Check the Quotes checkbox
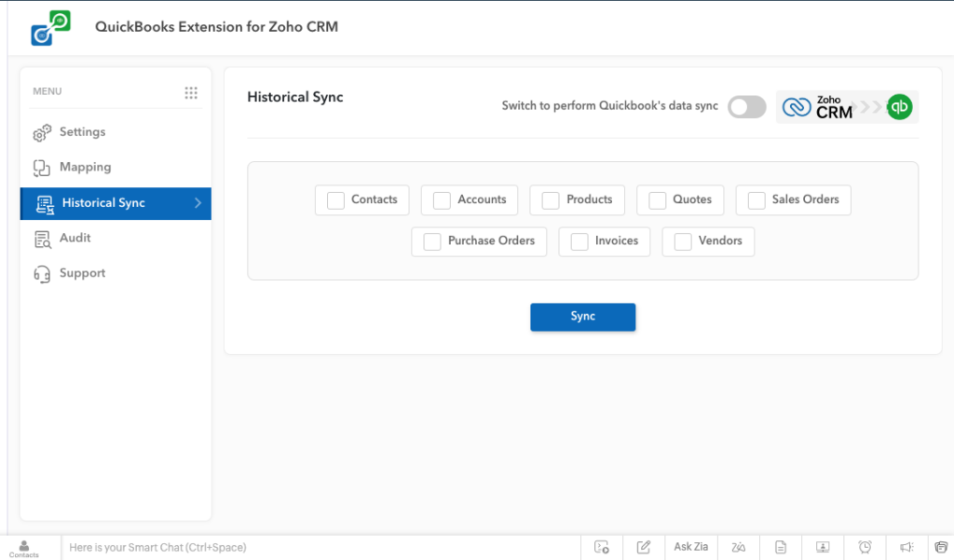The image size is (954, 560). pyautogui.click(x=657, y=200)
